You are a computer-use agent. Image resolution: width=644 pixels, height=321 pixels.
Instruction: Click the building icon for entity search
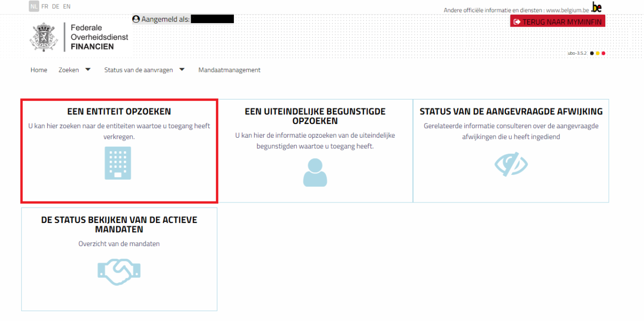(118, 163)
